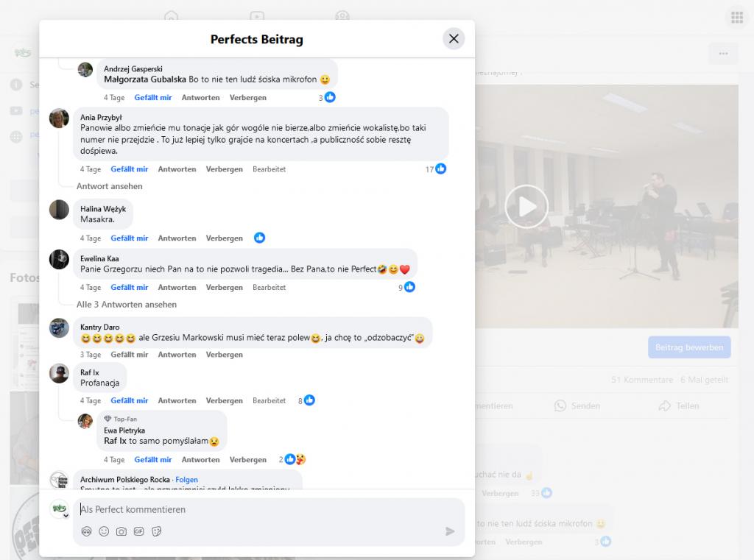Open the Małgorzata Gubalska mention link
The height and width of the screenshot is (560, 754).
145,79
